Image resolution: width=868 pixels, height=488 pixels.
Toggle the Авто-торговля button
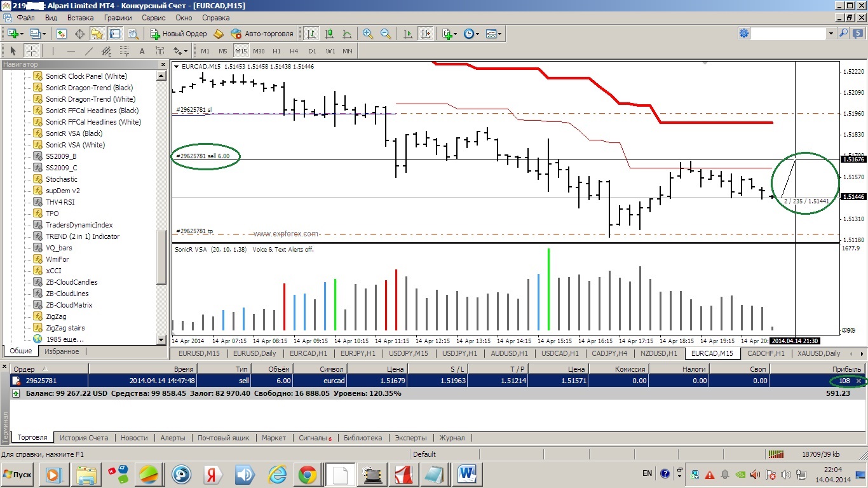(x=262, y=34)
